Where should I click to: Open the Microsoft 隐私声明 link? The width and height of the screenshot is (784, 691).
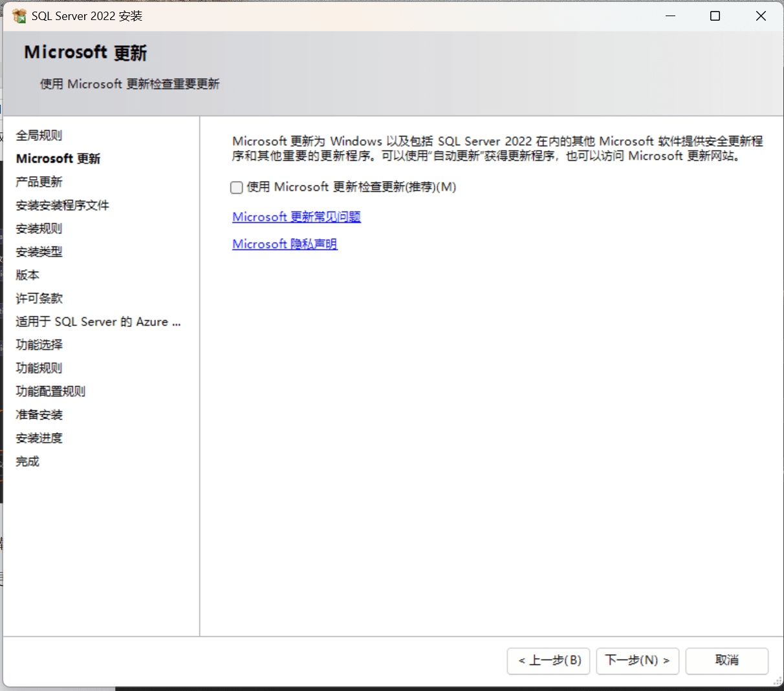[x=285, y=244]
